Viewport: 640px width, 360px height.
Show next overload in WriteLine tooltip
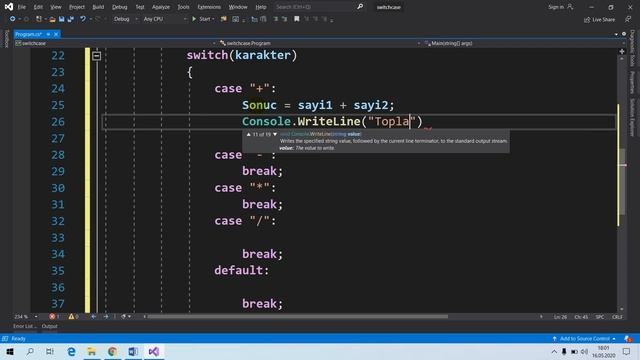coord(275,134)
